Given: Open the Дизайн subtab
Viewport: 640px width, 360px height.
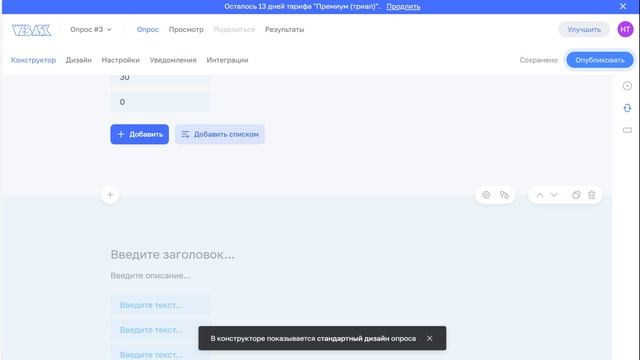Looking at the screenshot, I should 79,60.
